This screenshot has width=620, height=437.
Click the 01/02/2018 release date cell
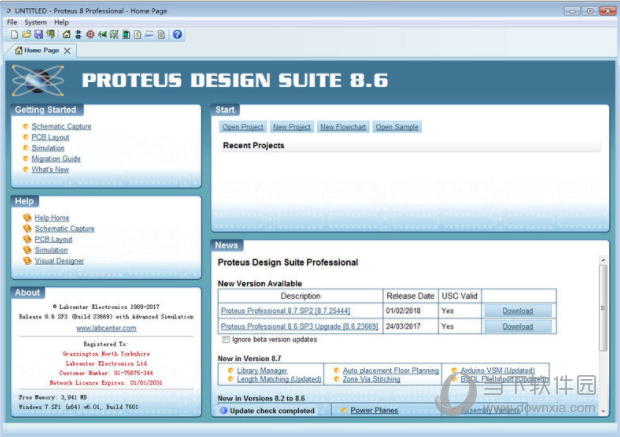(410, 311)
